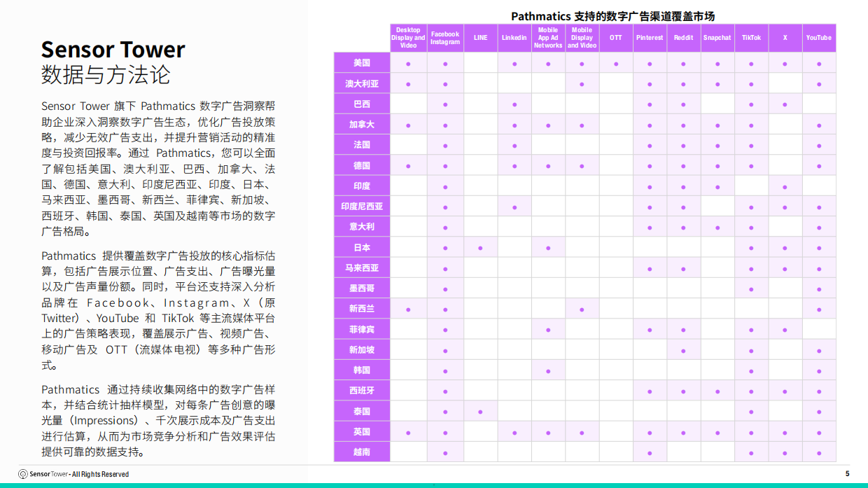Select the "德国" row label
The height and width of the screenshot is (488, 868).
coord(362,165)
